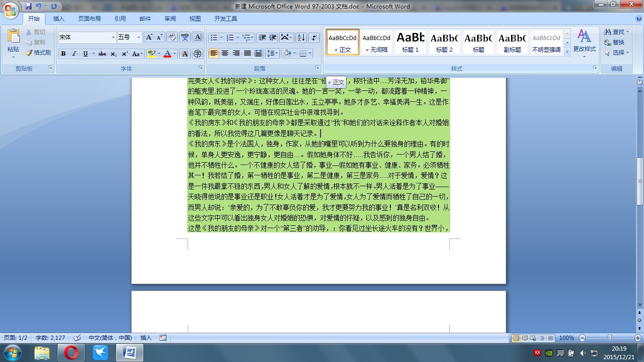
Task: Apply 标题 1 style
Action: (x=410, y=42)
